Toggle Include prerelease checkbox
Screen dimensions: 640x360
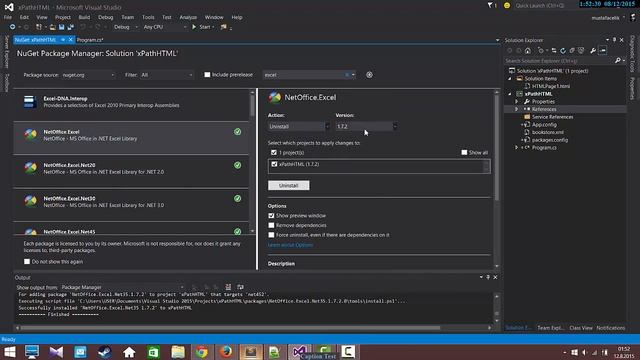(x=207, y=75)
